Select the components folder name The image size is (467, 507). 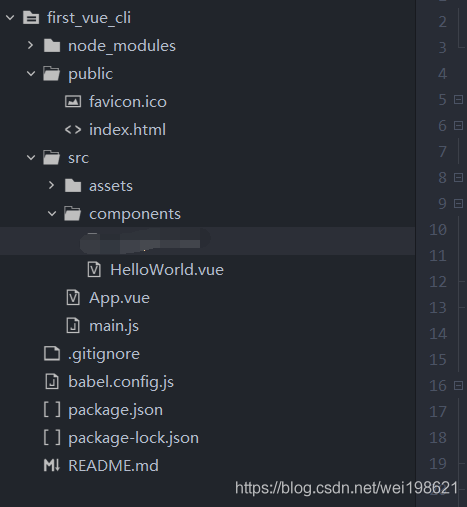point(135,214)
